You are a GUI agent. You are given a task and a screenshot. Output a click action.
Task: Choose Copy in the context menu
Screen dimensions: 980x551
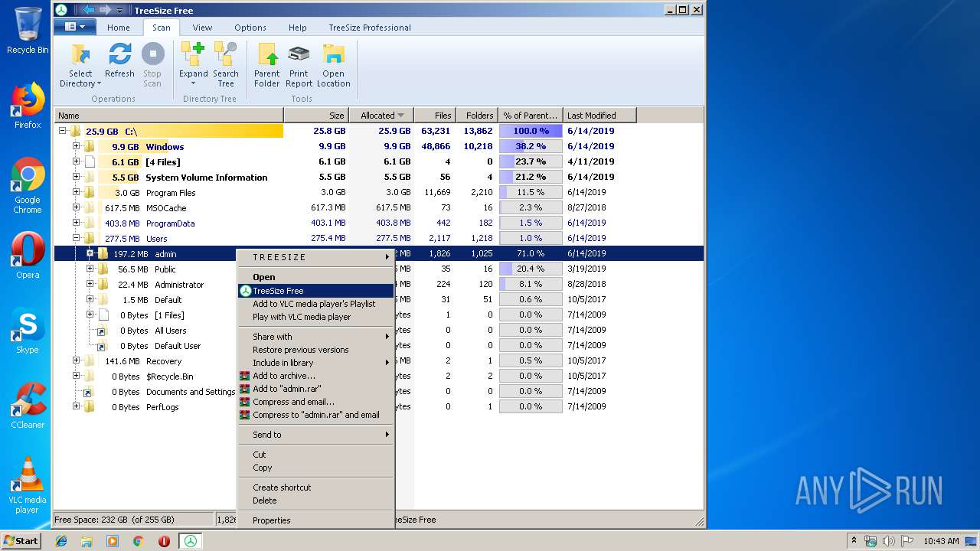click(315, 468)
